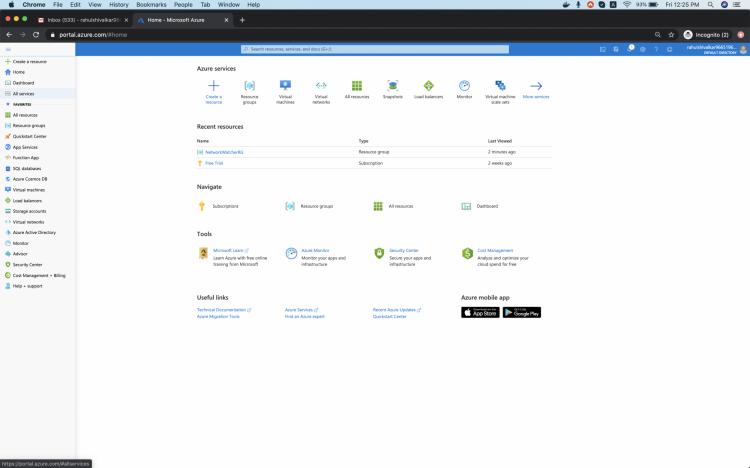Collapse the left sidebar portal menu
750x468 pixels.
[x=8, y=49]
